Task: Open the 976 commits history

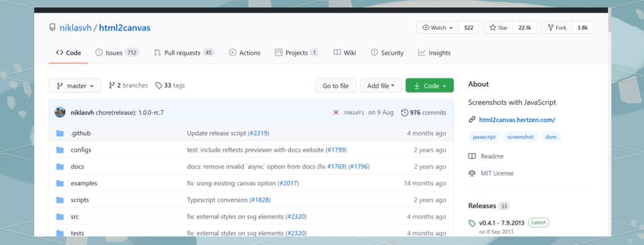Action: point(423,112)
